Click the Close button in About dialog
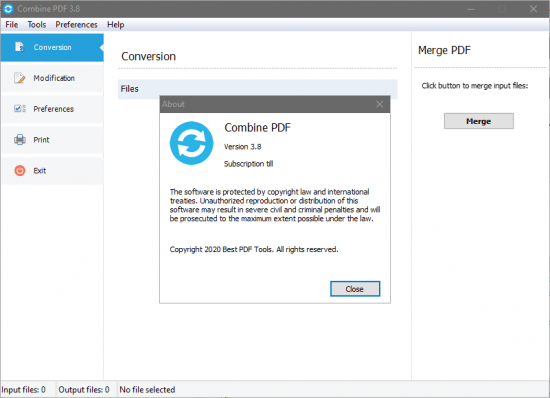 tap(355, 289)
